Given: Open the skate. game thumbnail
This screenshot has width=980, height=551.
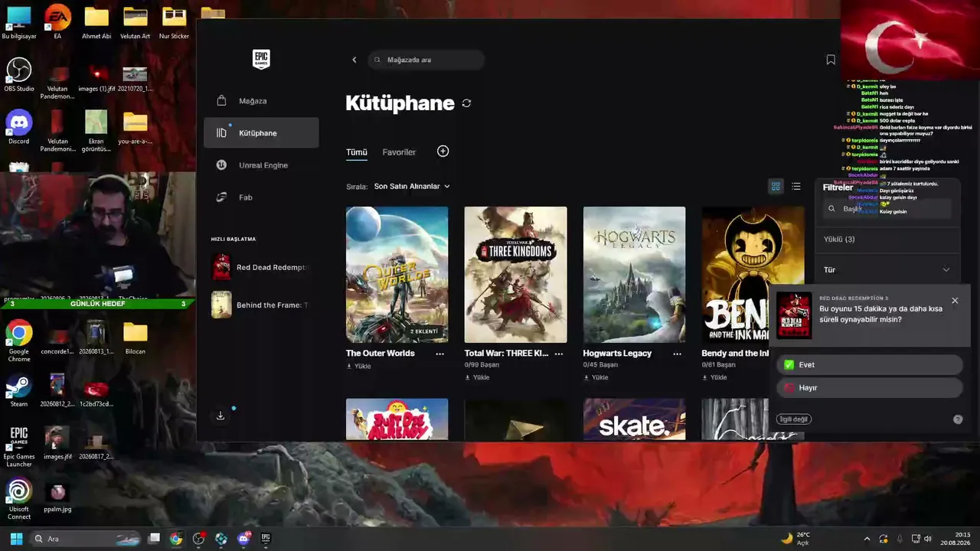Looking at the screenshot, I should [x=635, y=419].
